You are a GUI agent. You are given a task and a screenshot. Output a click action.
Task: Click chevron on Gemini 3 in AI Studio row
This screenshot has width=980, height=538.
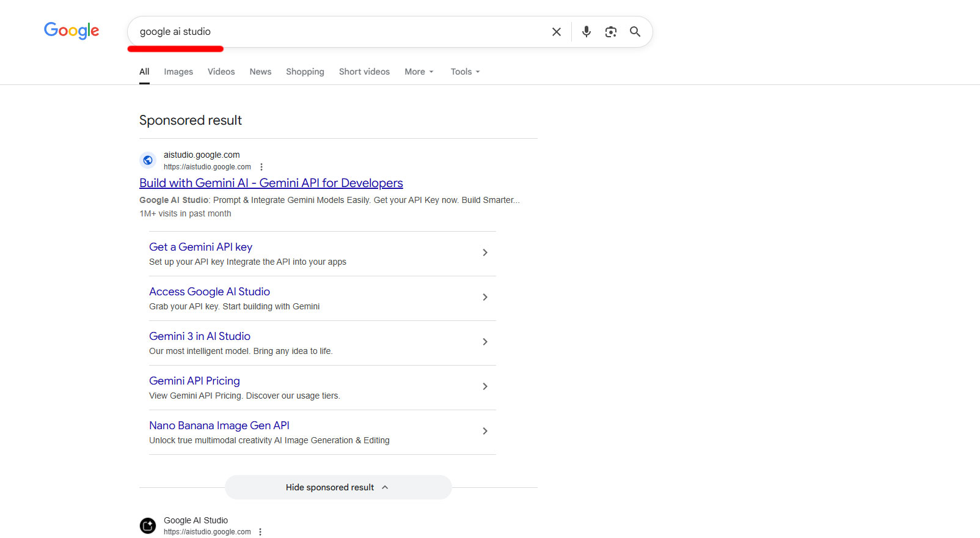point(485,342)
